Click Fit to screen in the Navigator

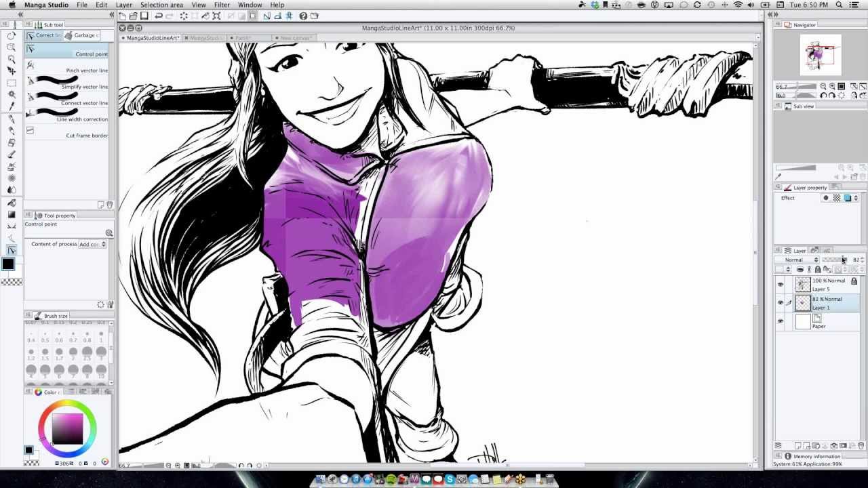841,86
